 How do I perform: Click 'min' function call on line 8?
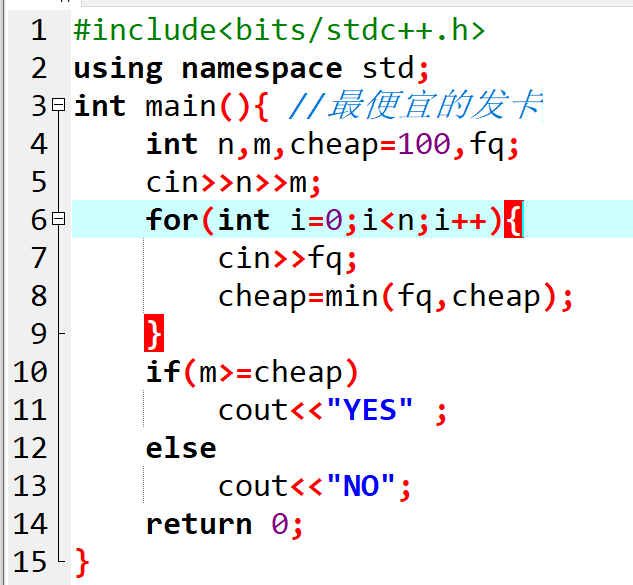point(352,296)
